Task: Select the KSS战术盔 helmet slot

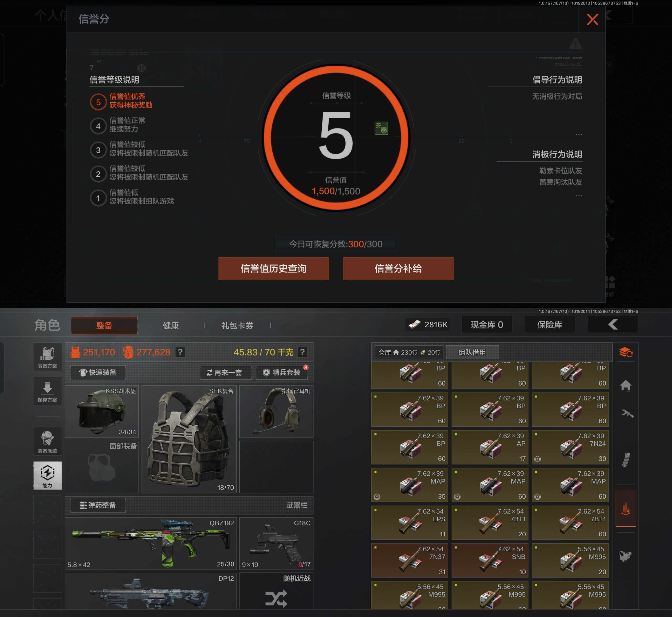Action: tap(102, 411)
